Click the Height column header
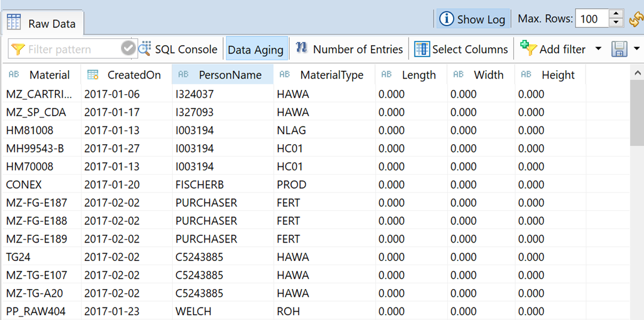 [550, 74]
